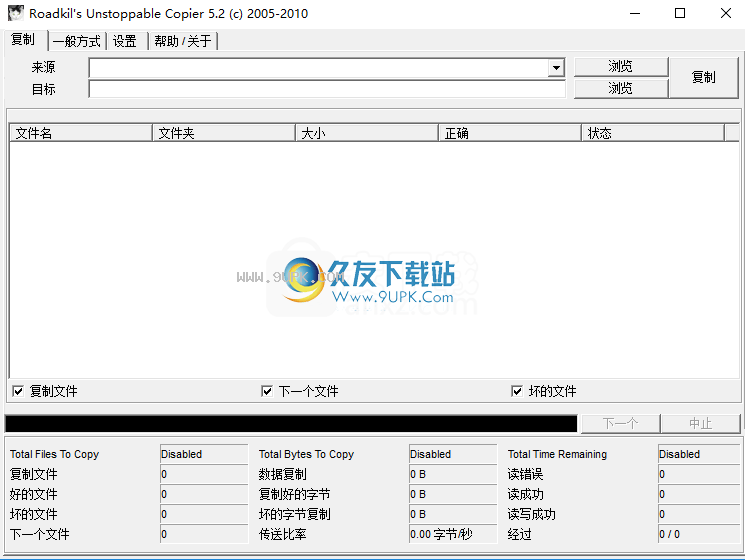Click Total Bytes To Copy Disabled value

(453, 454)
